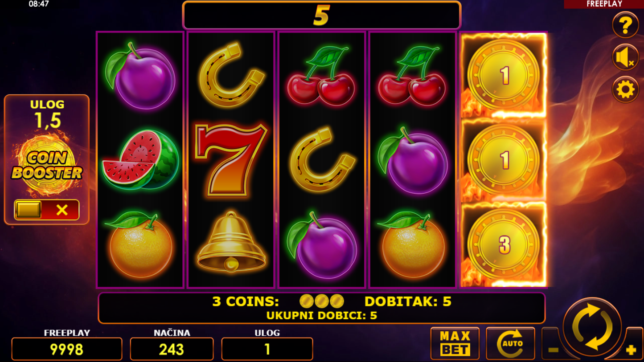Click the MAX BET button
This screenshot has width=644, height=362.
455,343
